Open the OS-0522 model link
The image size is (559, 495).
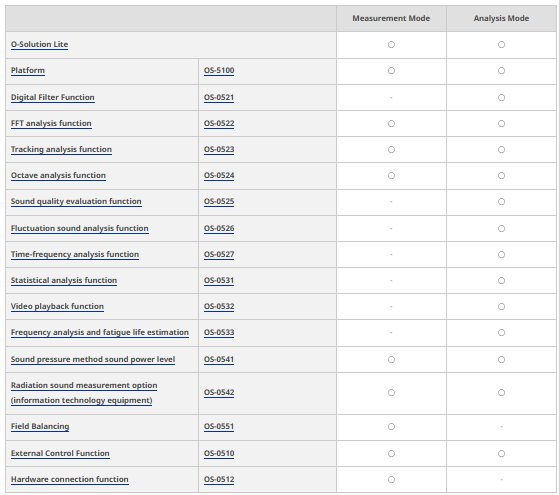coord(219,124)
